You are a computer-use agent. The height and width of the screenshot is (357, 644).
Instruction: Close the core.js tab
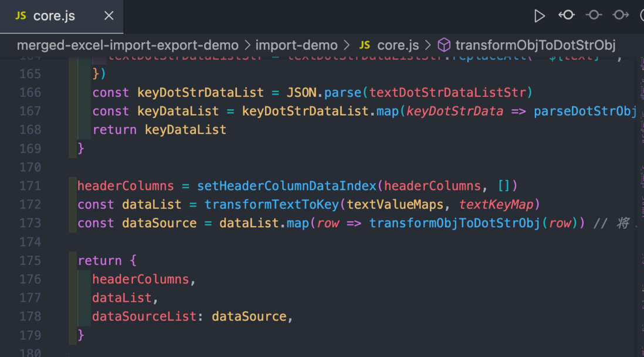(109, 16)
